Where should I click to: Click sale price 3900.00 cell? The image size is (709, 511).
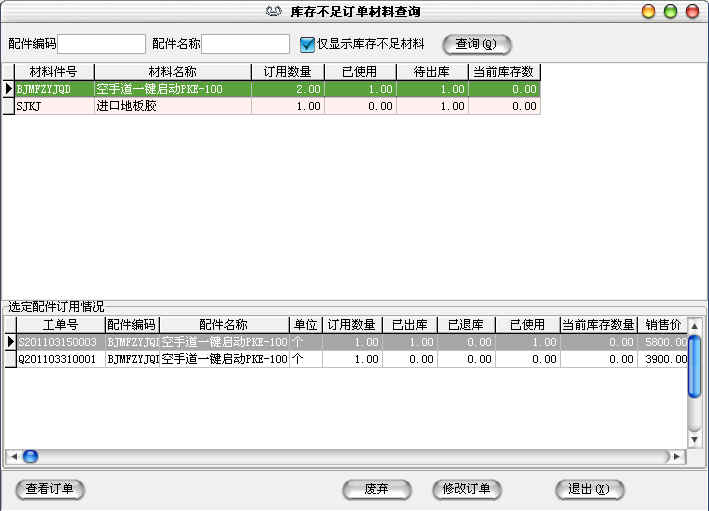pos(663,360)
